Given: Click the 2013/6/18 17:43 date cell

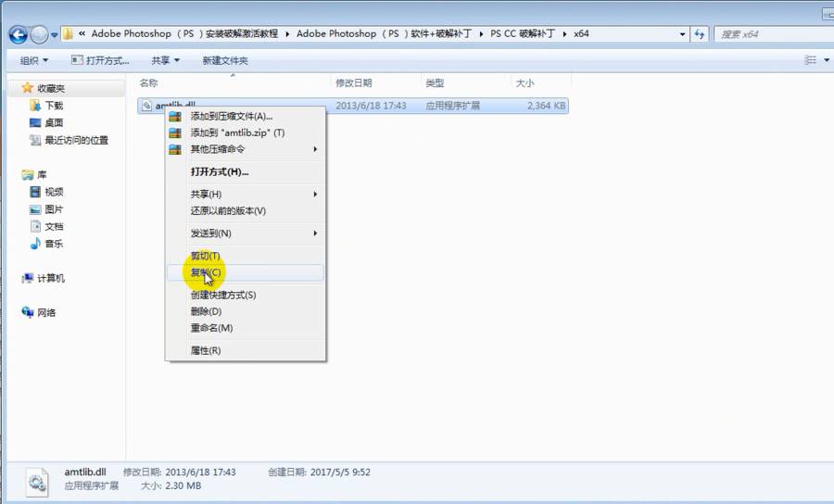Looking at the screenshot, I should click(371, 106).
